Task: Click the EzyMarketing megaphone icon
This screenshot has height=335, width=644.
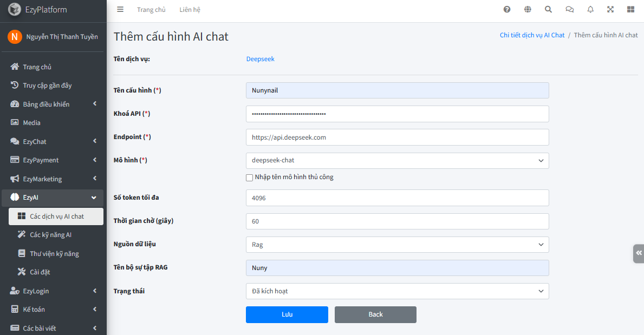Action: pos(15,179)
